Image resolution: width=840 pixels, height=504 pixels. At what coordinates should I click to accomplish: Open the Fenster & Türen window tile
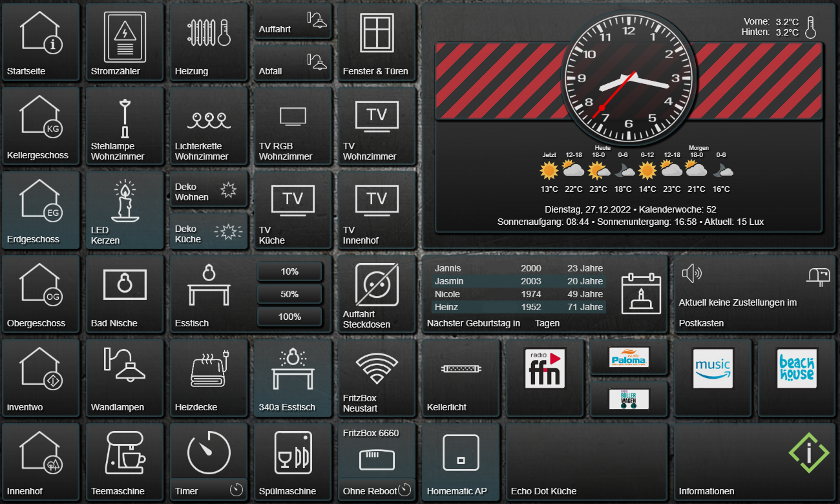[x=377, y=42]
